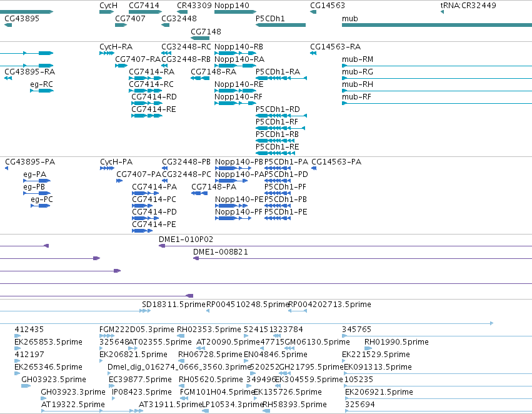This screenshot has height=414, width=532.
Task: Open transcript CG7414-RD
Action: tap(146, 103)
